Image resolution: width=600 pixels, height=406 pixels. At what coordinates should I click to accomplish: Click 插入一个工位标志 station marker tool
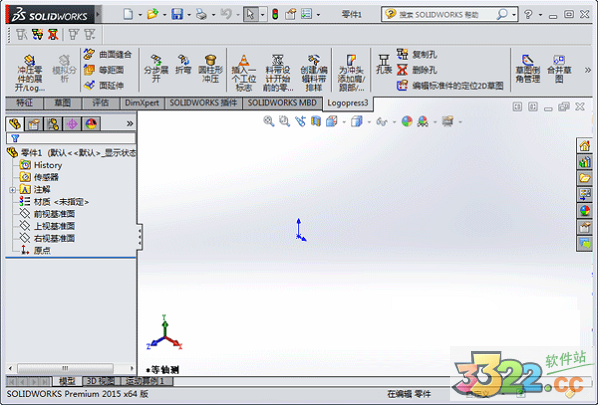coord(244,73)
